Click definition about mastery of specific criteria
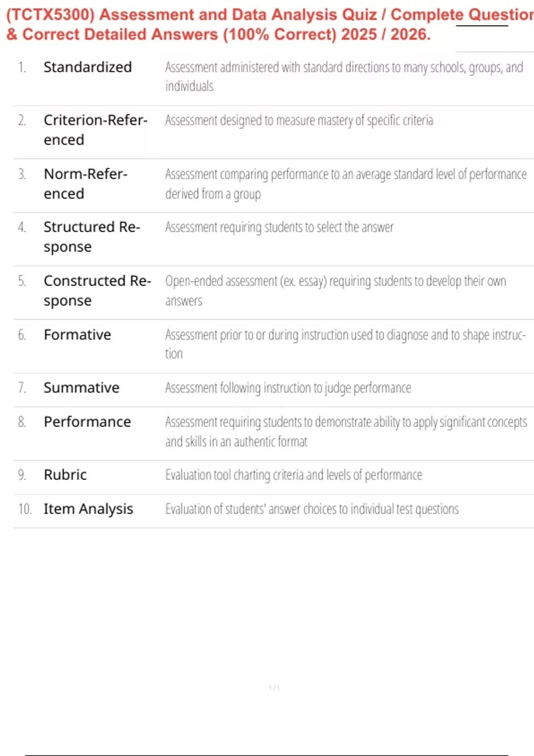Image resolution: width=534 pixels, height=756 pixels. tap(299, 121)
